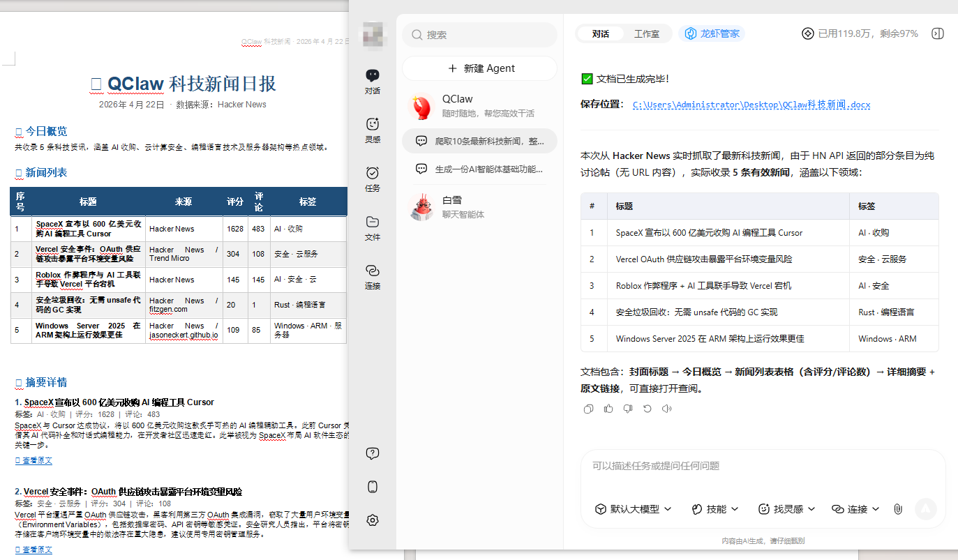Read the reply aloud with speaker icon
This screenshot has height=560, width=958.
click(666, 409)
